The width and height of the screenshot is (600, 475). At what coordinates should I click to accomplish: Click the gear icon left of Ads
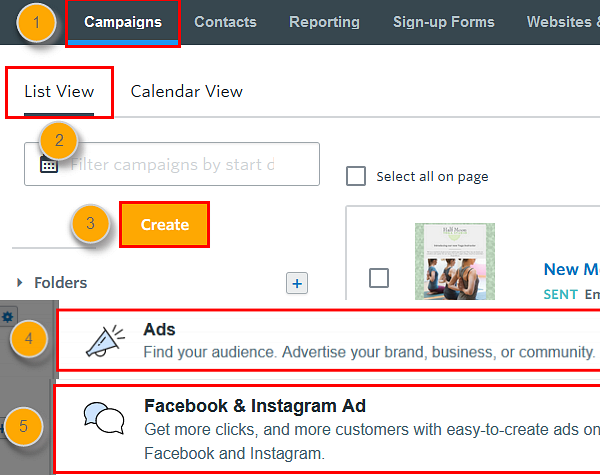coord(8,317)
